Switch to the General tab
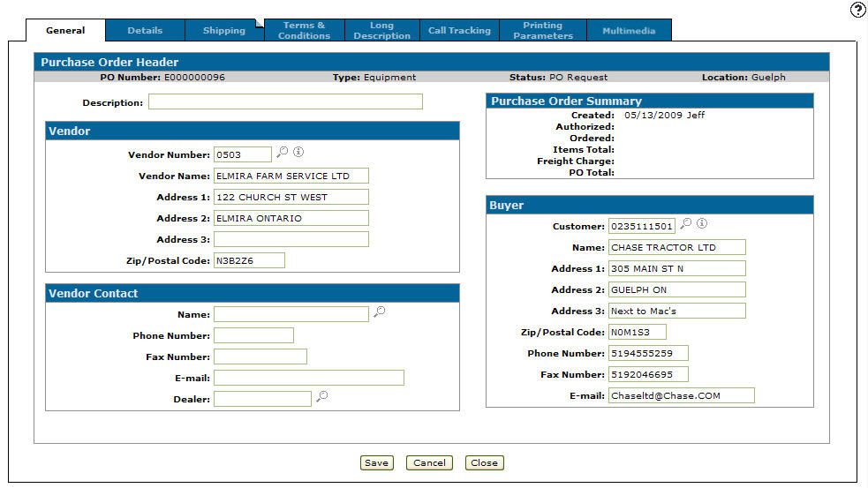The image size is (868, 488). coord(65,30)
